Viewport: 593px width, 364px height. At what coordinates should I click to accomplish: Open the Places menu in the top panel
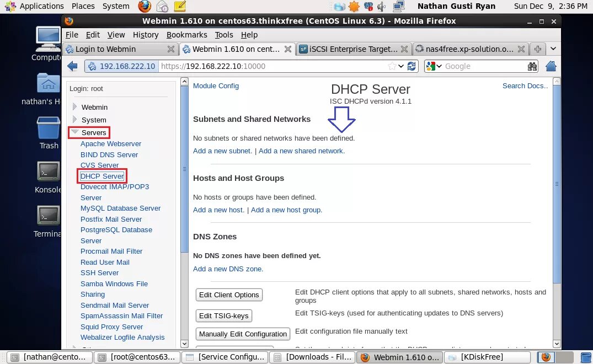[83, 6]
